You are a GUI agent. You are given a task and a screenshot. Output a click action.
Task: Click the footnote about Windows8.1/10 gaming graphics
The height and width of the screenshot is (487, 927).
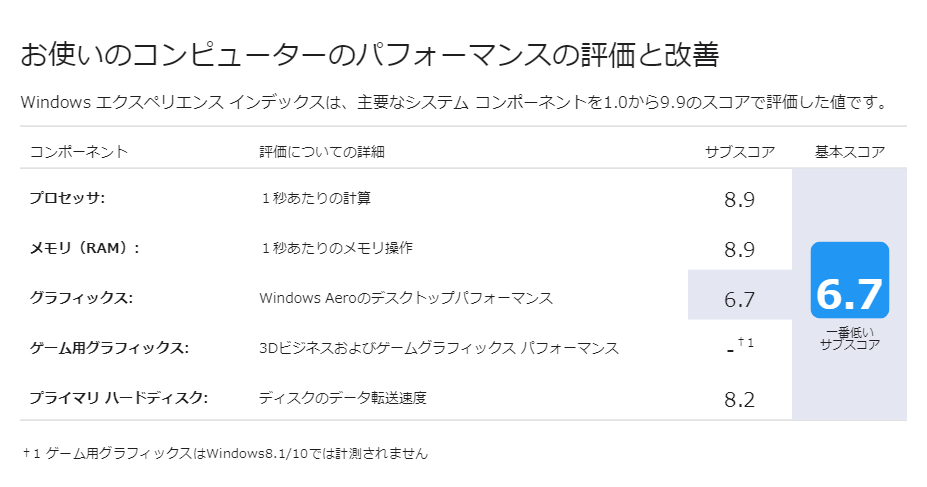225,453
